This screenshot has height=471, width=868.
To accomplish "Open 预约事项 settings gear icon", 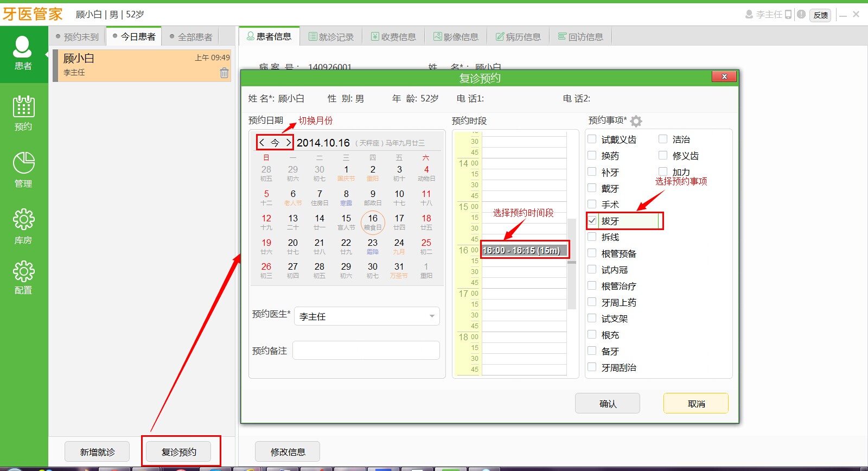I will [636, 121].
